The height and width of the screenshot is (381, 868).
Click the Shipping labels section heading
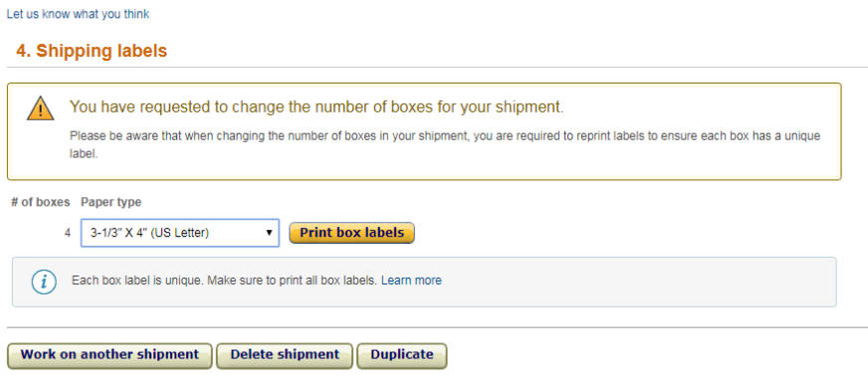92,51
